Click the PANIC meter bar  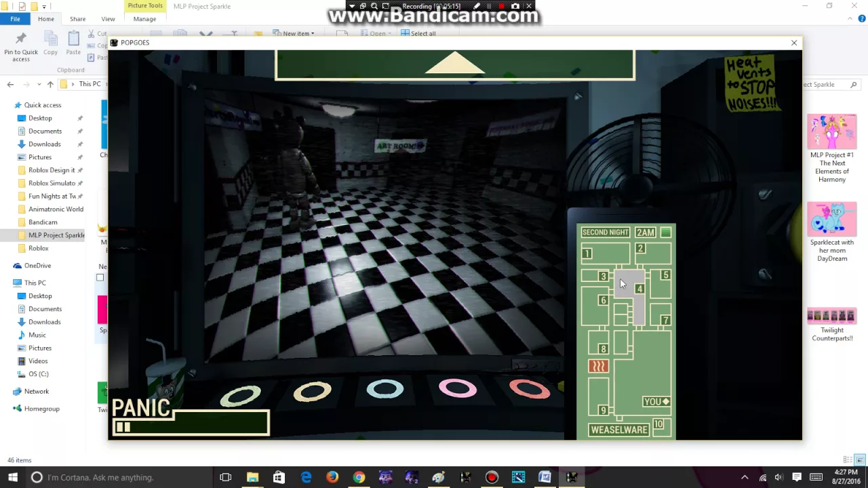pyautogui.click(x=191, y=424)
